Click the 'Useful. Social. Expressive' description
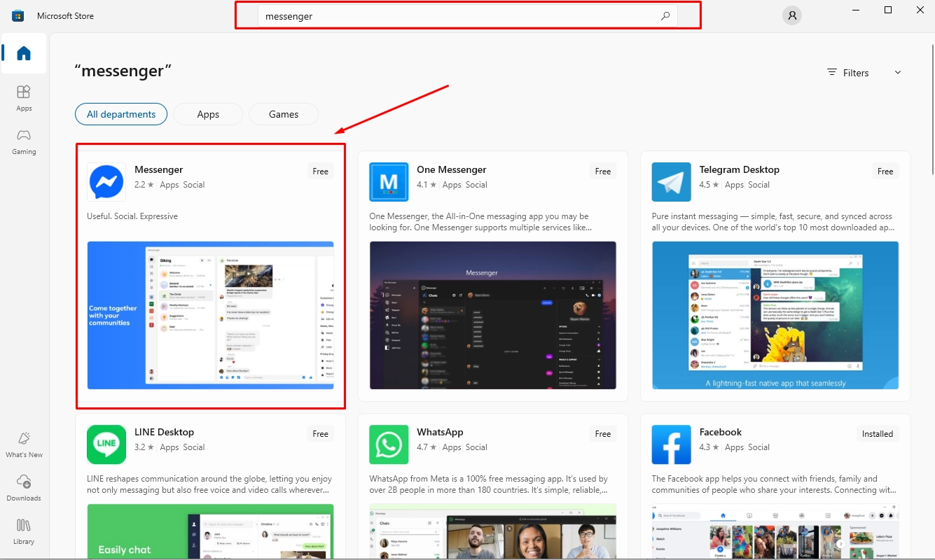The height and width of the screenshot is (560, 935). click(x=132, y=216)
